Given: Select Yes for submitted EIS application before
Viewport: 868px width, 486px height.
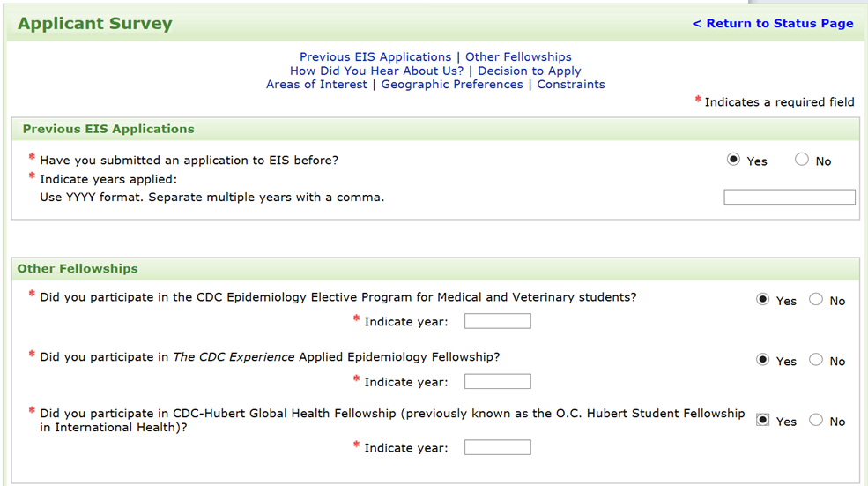Looking at the screenshot, I should click(x=733, y=160).
